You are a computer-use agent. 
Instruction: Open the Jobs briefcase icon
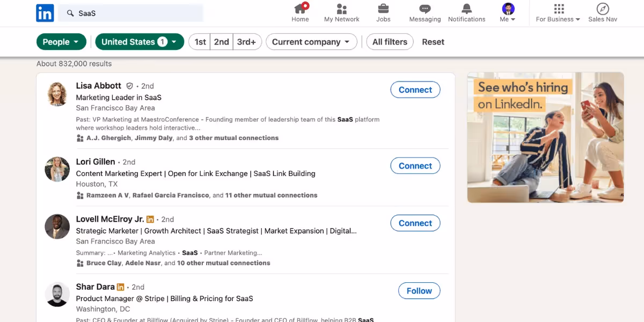coord(383,9)
